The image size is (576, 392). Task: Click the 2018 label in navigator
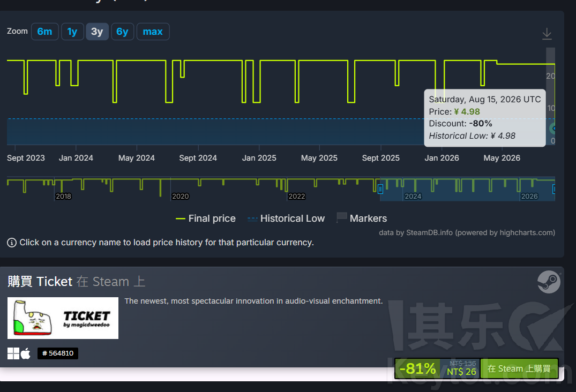(63, 197)
